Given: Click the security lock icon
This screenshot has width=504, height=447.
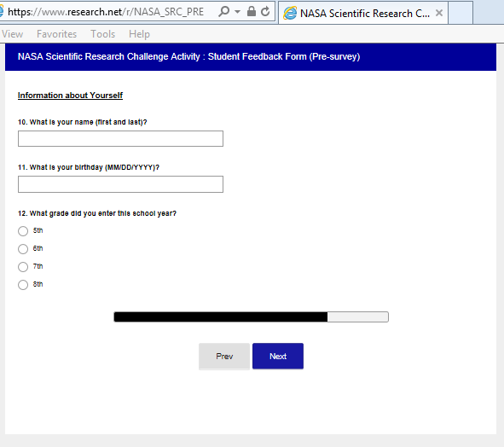Looking at the screenshot, I should pyautogui.click(x=252, y=12).
